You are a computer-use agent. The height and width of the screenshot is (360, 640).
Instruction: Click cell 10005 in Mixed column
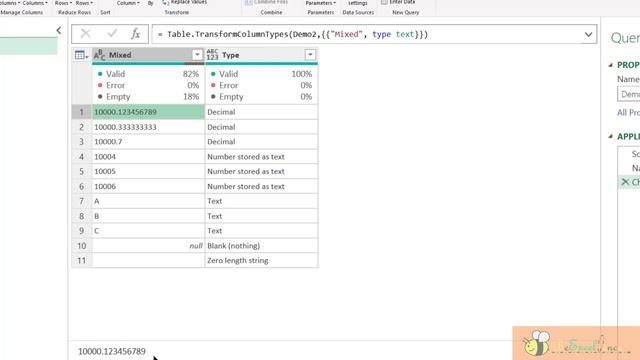click(x=148, y=171)
